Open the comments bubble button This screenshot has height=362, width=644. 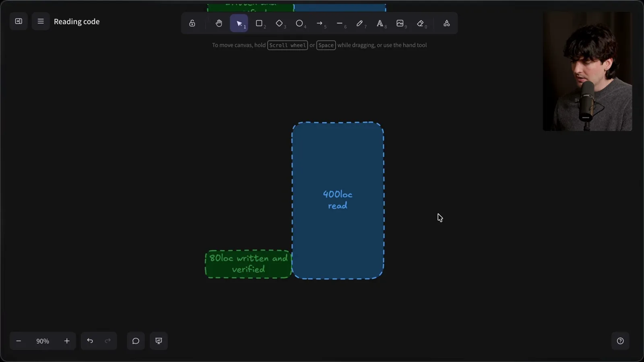[x=136, y=341]
